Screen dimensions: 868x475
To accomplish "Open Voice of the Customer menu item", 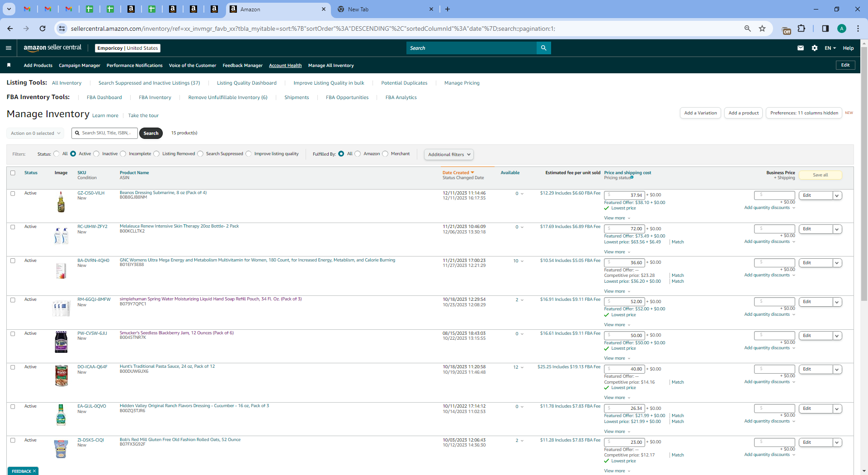I will tap(193, 66).
